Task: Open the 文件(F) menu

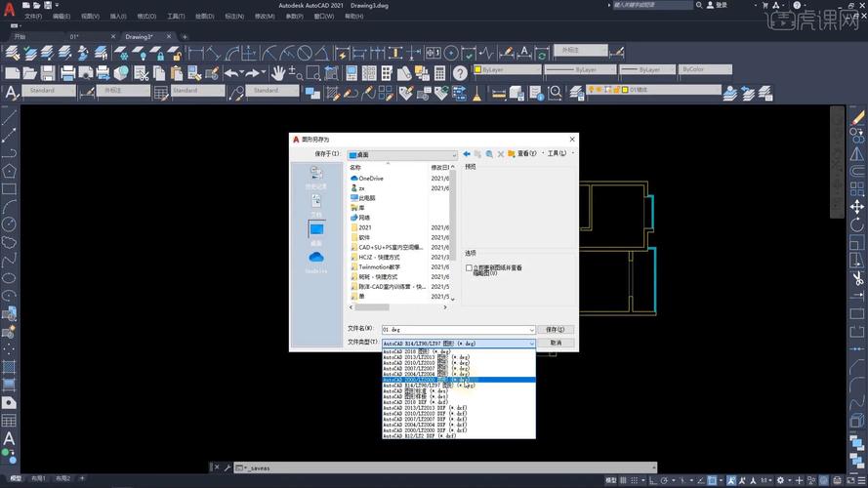Action: (32, 17)
